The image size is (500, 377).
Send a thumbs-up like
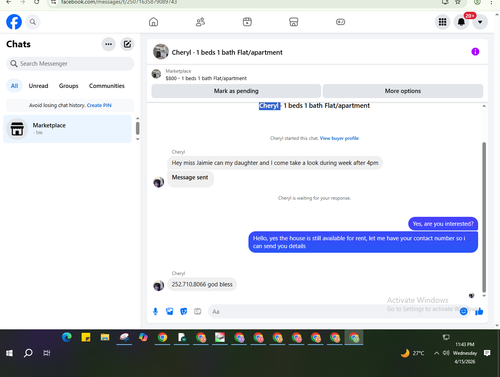(x=479, y=311)
